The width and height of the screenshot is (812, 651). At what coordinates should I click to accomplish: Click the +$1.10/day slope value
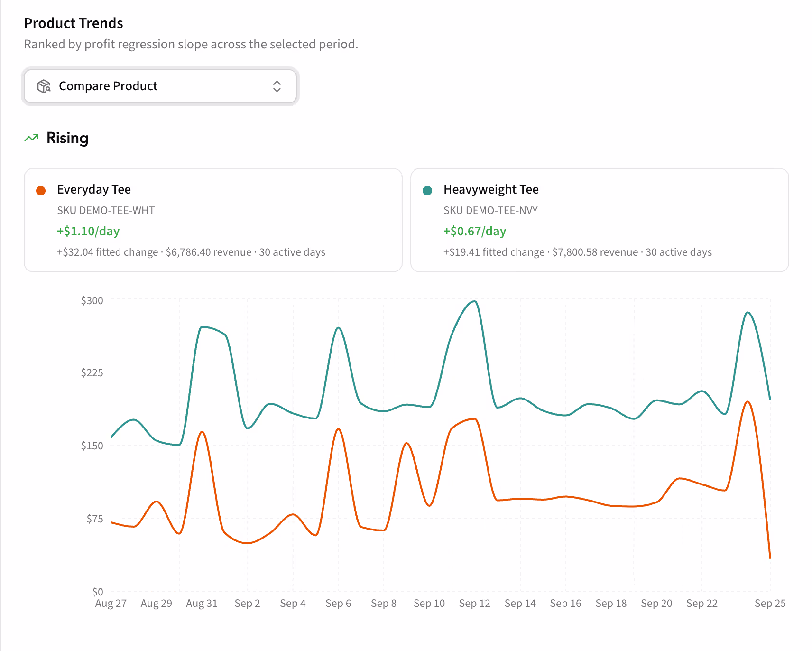pos(88,232)
